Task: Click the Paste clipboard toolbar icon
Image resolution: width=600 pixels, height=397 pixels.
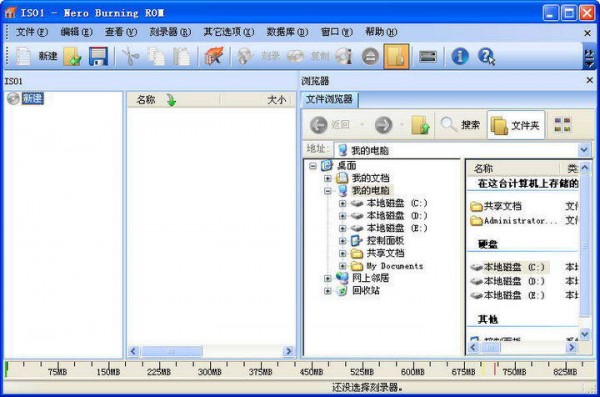Action: click(x=181, y=57)
